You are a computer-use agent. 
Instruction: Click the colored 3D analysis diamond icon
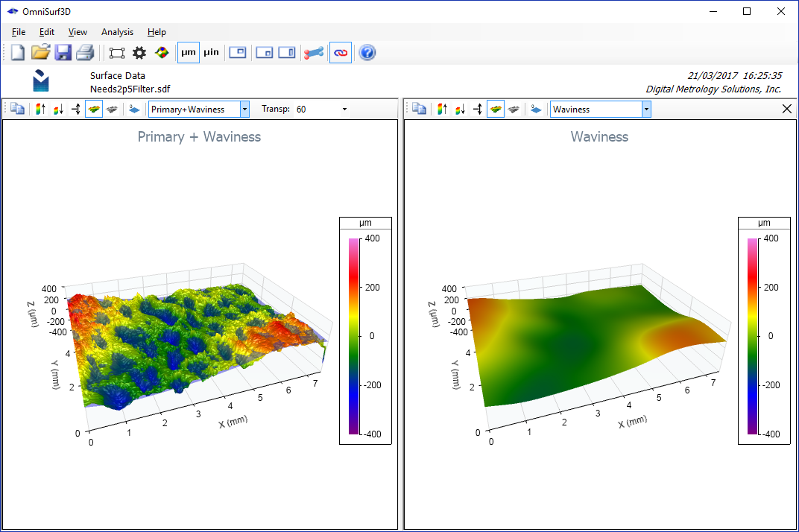[x=162, y=52]
